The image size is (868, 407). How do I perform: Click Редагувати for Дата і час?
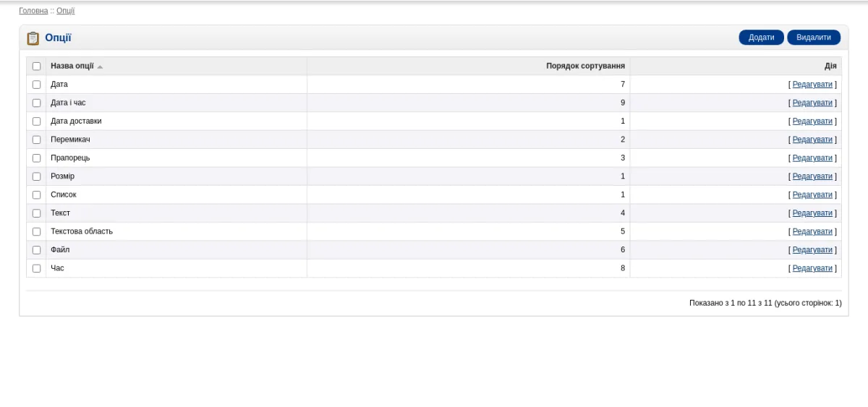pos(812,103)
